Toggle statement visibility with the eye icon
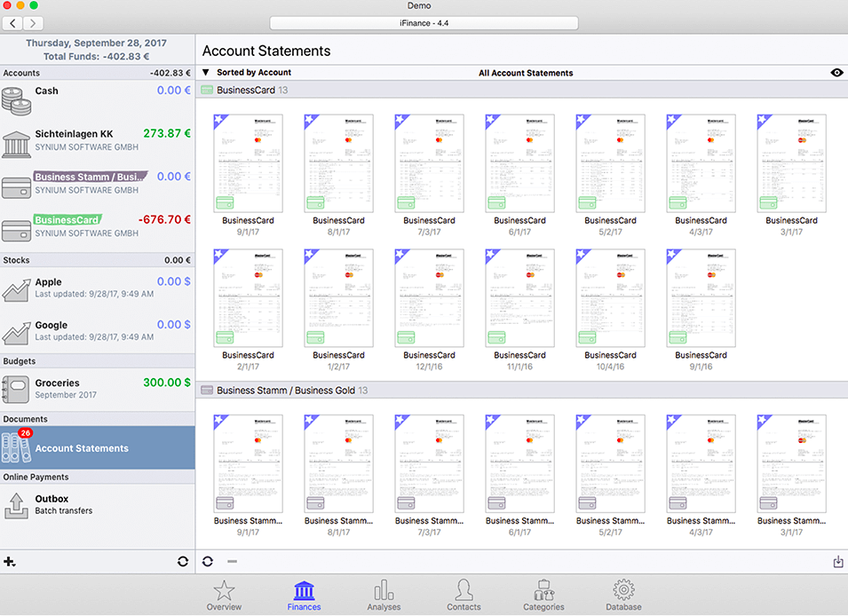 pyautogui.click(x=836, y=73)
